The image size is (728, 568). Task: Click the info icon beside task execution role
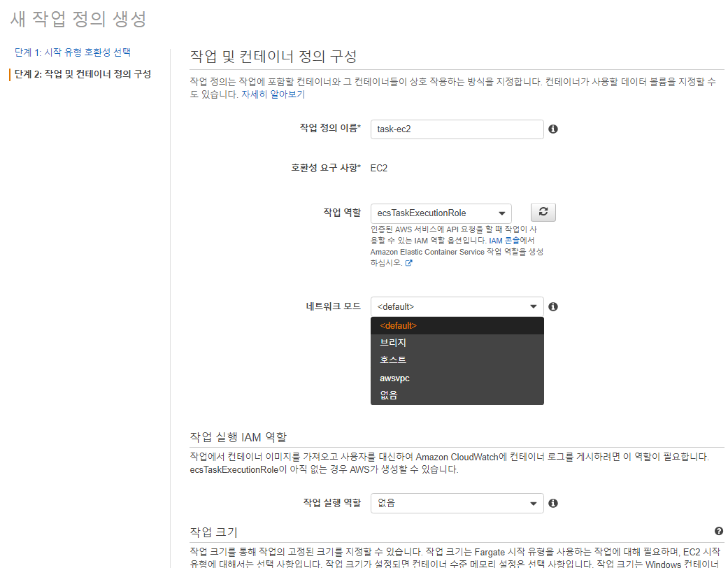[x=553, y=503]
